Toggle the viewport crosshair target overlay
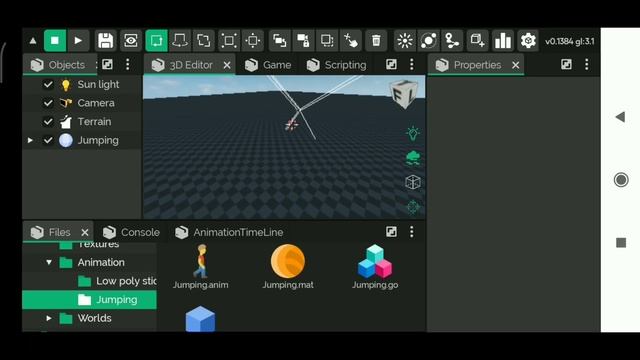The width and height of the screenshot is (640, 360). [413, 207]
